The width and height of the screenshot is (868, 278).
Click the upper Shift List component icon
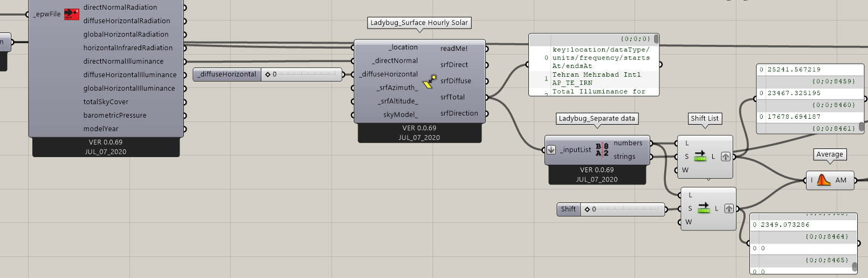(x=700, y=157)
